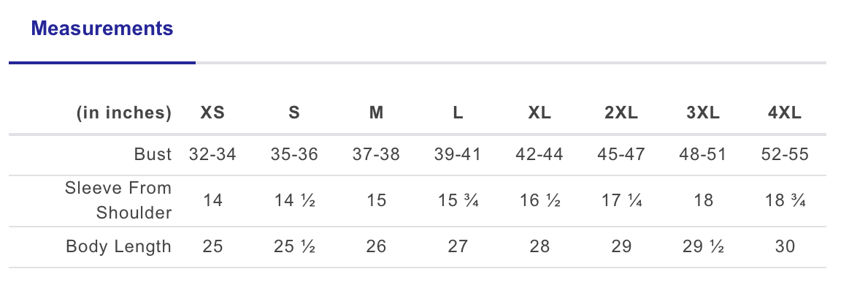The image size is (868, 288).
Task: Open the Measurements tab
Action: coord(102,29)
